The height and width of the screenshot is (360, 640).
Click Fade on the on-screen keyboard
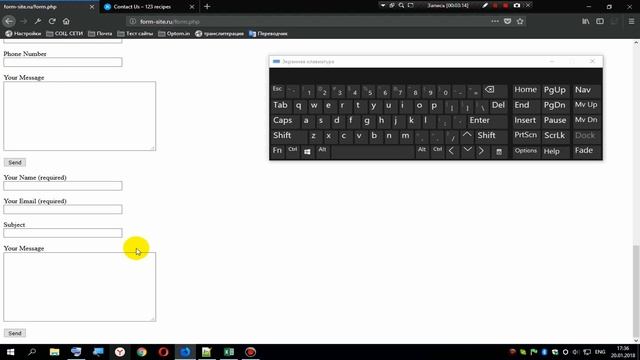(586, 151)
